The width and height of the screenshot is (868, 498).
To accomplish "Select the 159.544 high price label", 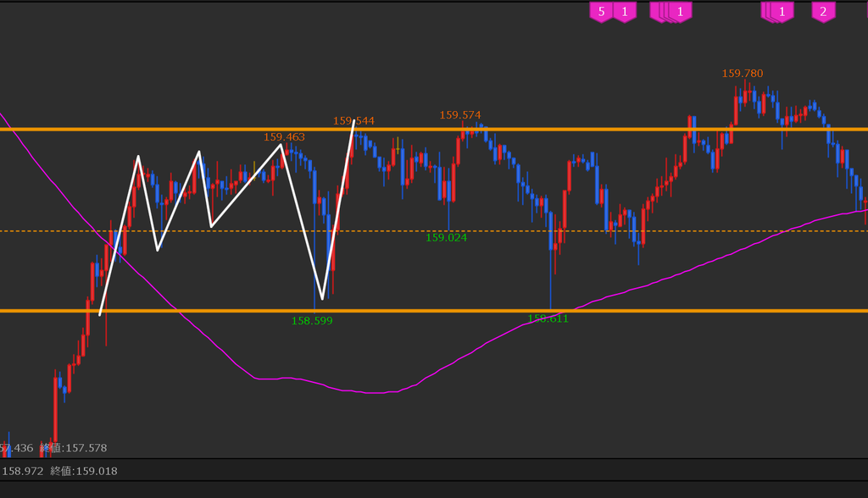I will coord(353,120).
